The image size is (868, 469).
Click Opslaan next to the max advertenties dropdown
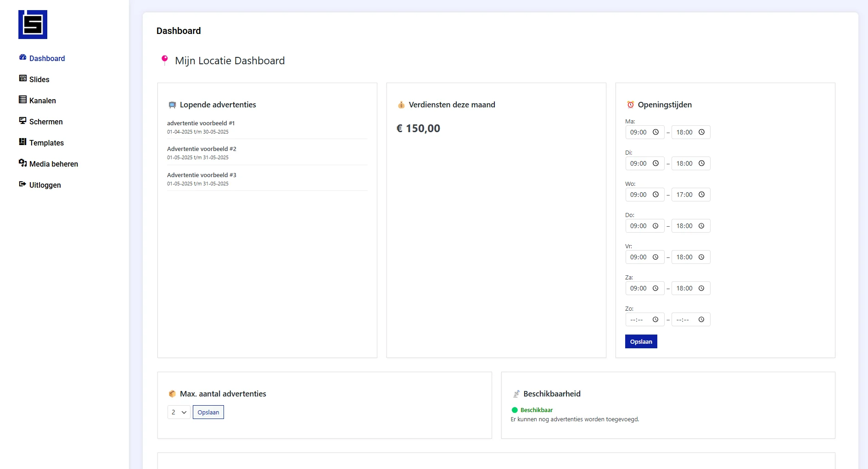pyautogui.click(x=208, y=412)
